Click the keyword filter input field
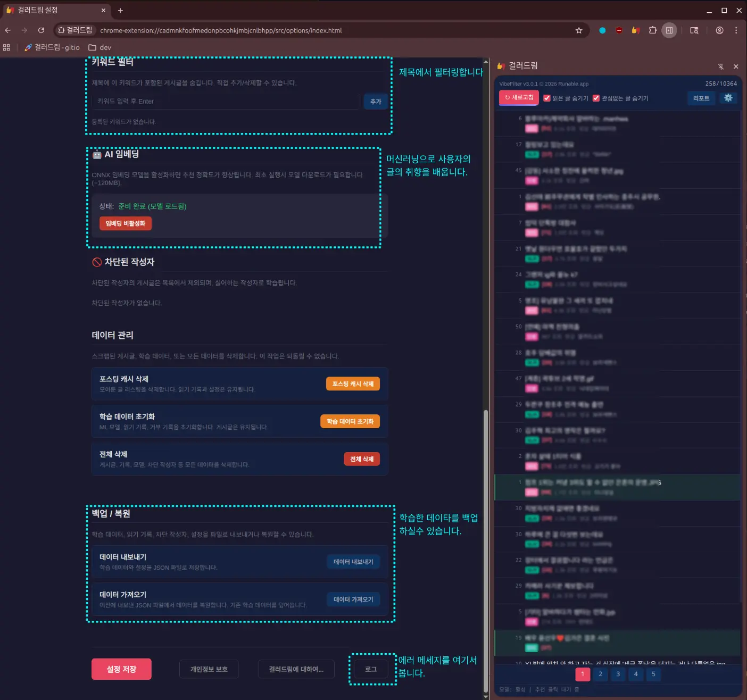The image size is (747, 700). 226,101
